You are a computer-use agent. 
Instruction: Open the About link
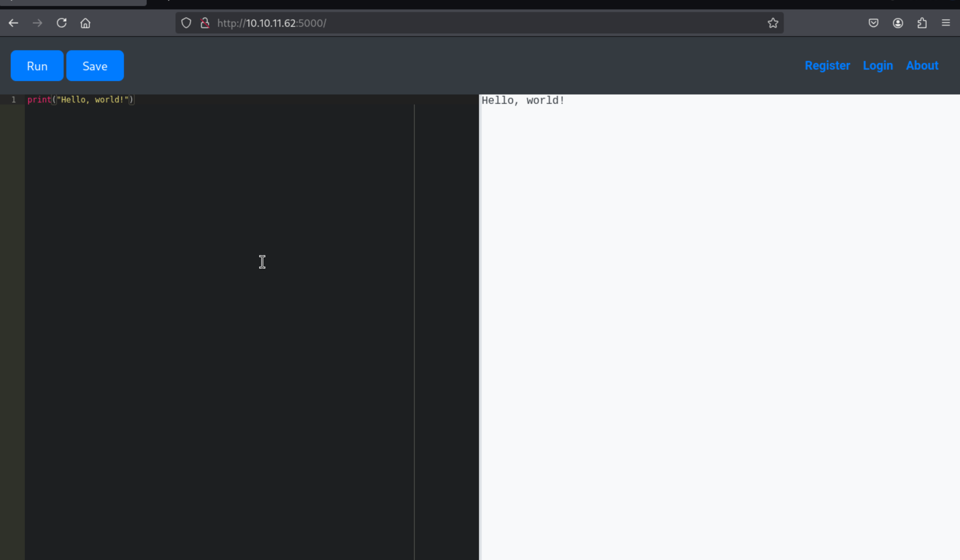pos(922,66)
